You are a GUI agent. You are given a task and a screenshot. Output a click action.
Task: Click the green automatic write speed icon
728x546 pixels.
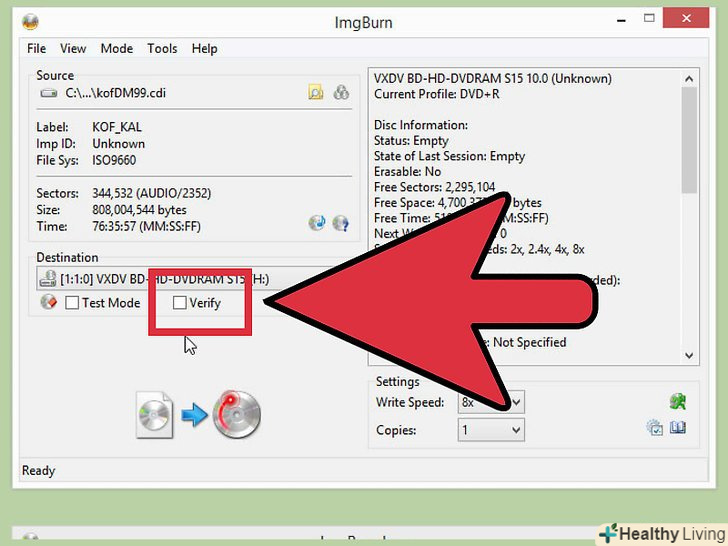click(x=677, y=402)
